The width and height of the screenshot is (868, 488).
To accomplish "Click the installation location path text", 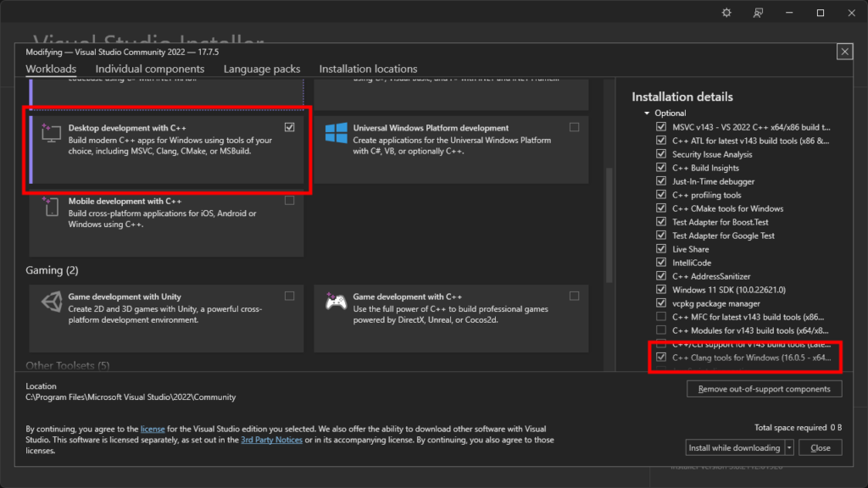I will point(131,397).
